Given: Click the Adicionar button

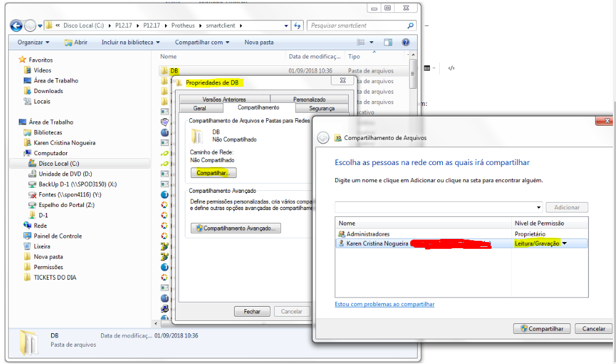Looking at the screenshot, I should pos(567,208).
